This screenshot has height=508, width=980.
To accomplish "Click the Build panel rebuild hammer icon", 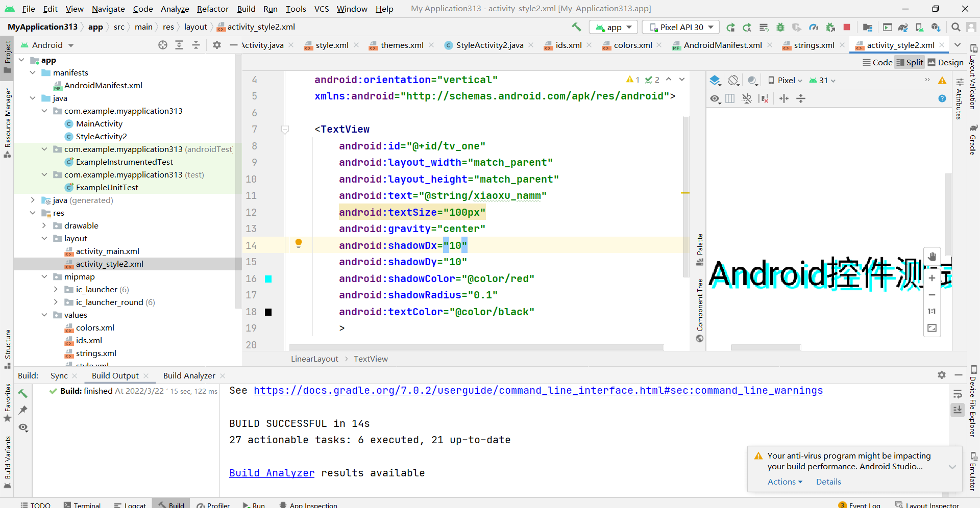I will point(23,393).
